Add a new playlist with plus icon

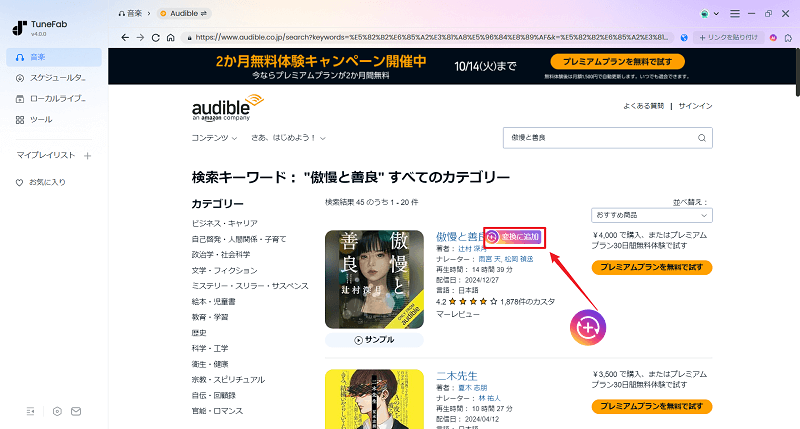click(87, 156)
